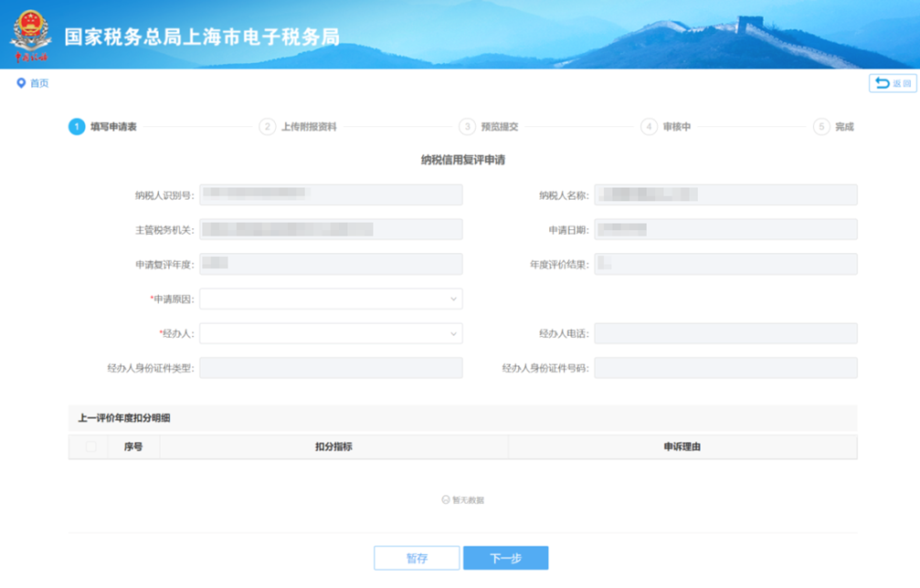Open the 经办人 dropdown

point(331,333)
